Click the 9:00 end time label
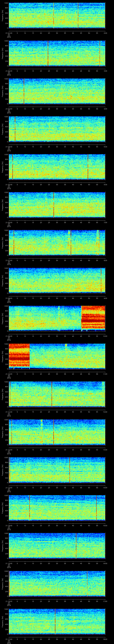 click(x=105, y=298)
